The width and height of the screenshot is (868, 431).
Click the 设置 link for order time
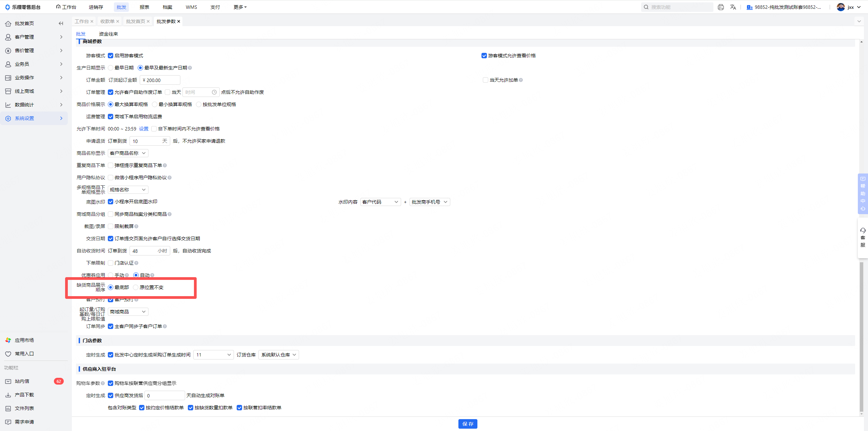point(144,129)
